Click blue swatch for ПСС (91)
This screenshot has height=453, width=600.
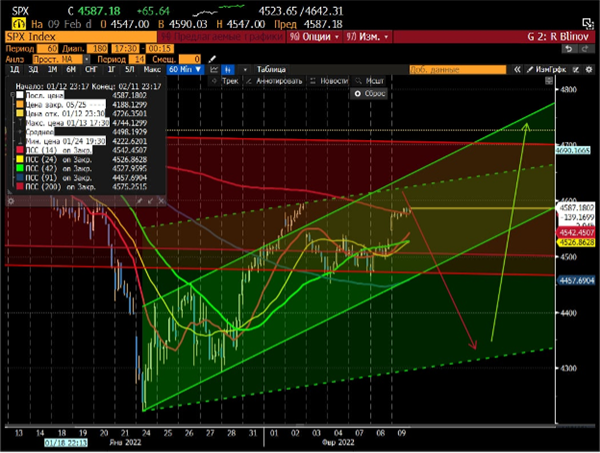click(x=20, y=178)
